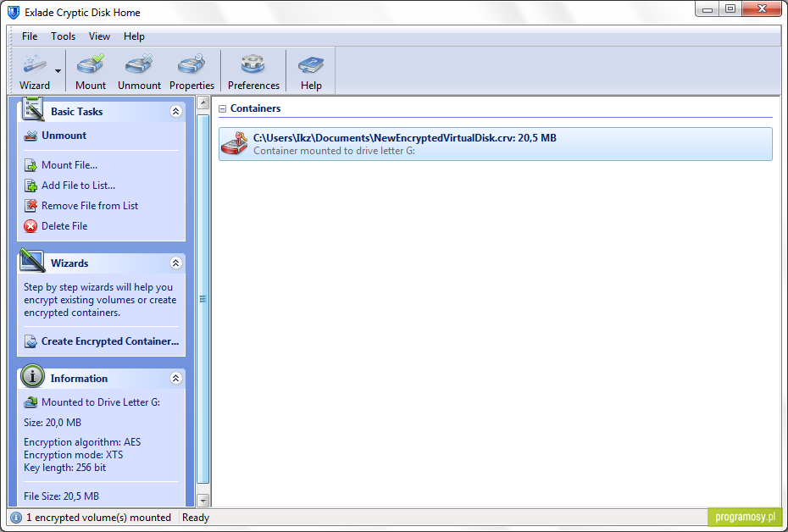This screenshot has width=788, height=532.
Task: Click 'Key length: 256 bit' text
Action: [65, 468]
